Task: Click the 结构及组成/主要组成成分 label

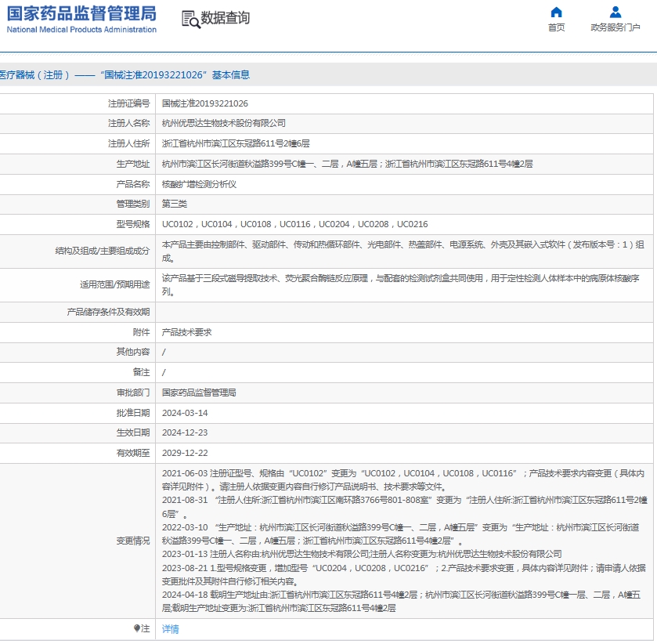Action: (103, 251)
